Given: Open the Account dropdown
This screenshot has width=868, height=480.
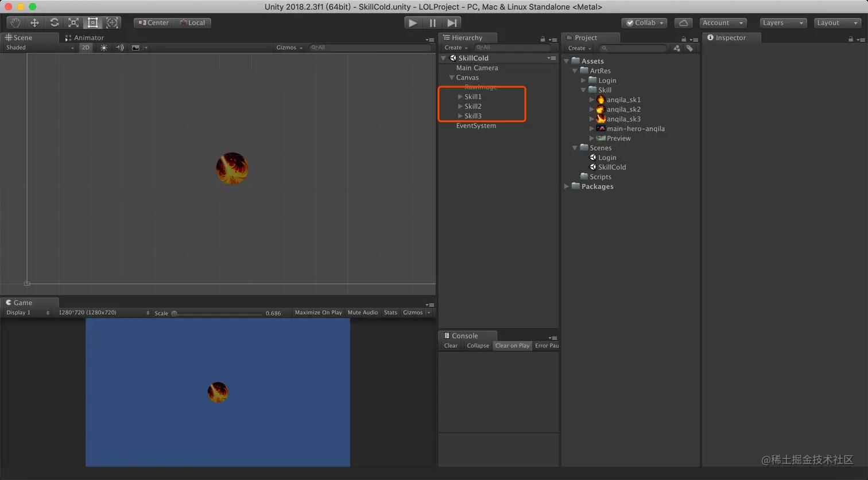Looking at the screenshot, I should pos(723,23).
